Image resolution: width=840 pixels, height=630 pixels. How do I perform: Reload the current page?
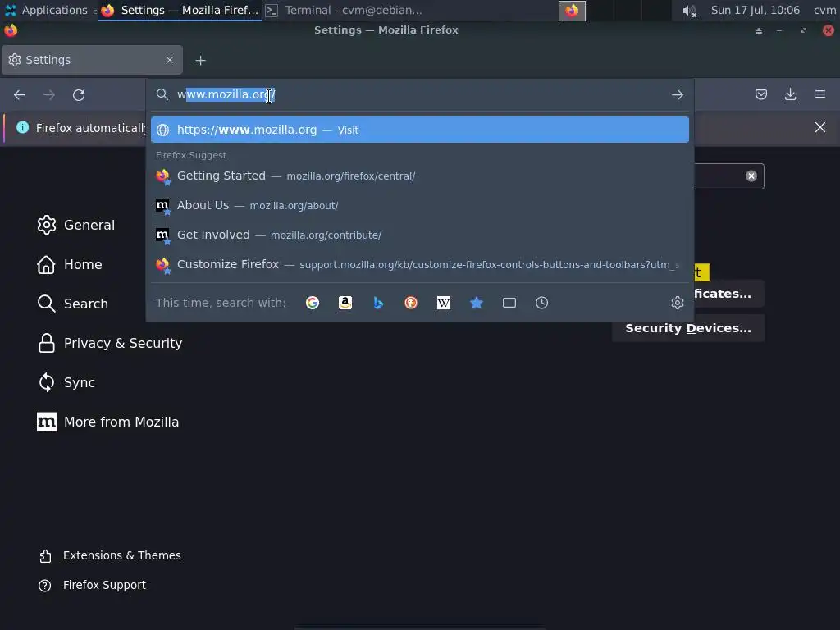click(79, 95)
